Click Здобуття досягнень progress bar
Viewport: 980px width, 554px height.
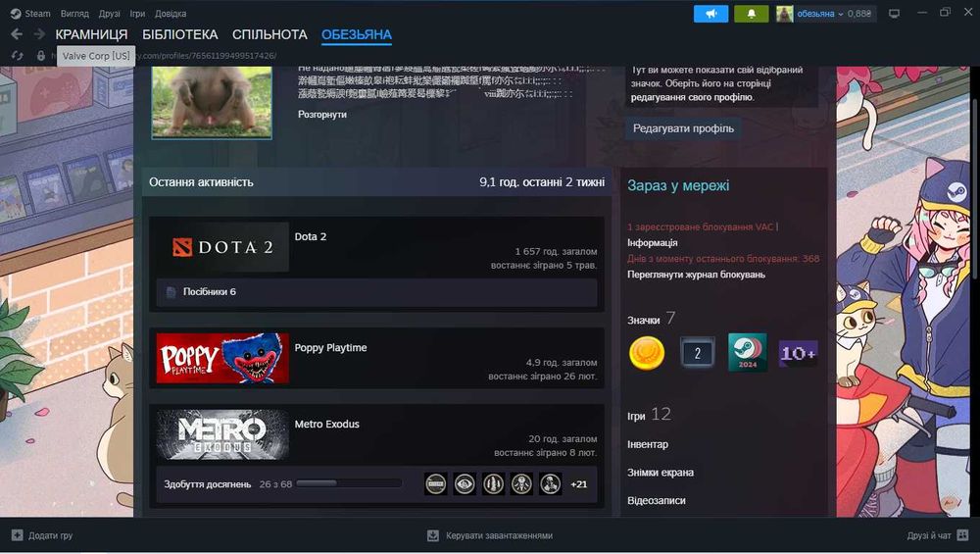click(349, 483)
